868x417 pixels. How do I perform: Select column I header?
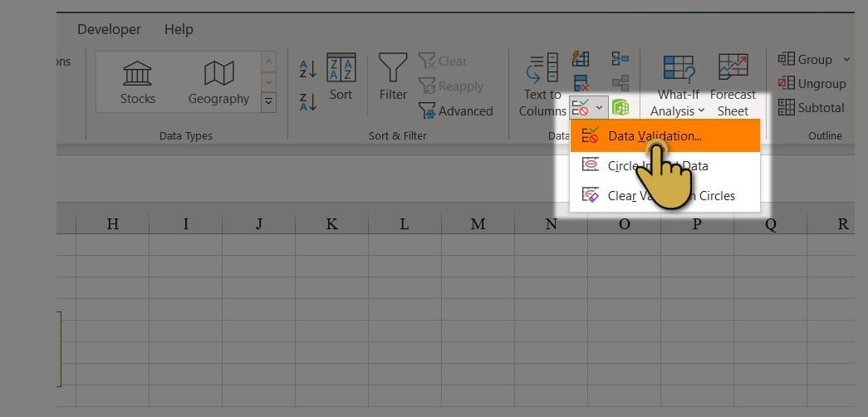186,223
